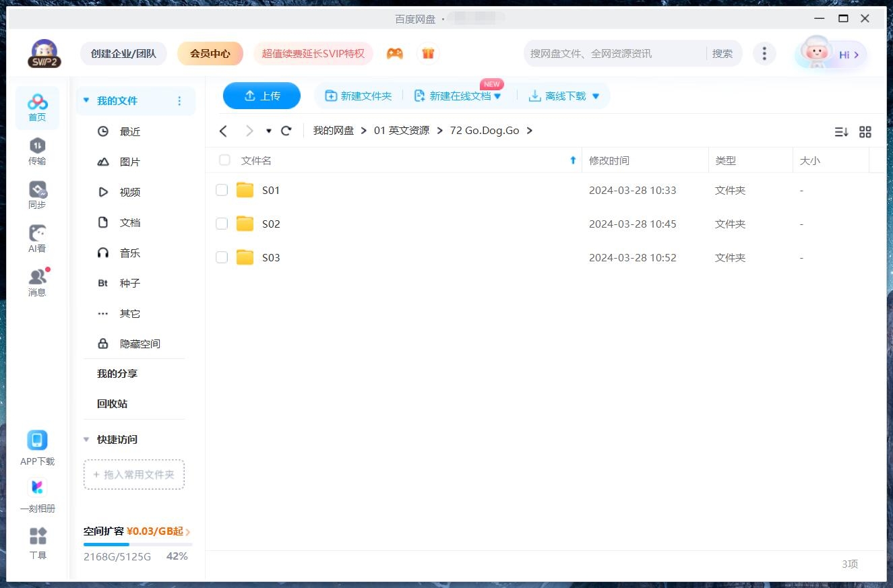Click the search input field
Screen dimensions: 893x588
[x=613, y=53]
